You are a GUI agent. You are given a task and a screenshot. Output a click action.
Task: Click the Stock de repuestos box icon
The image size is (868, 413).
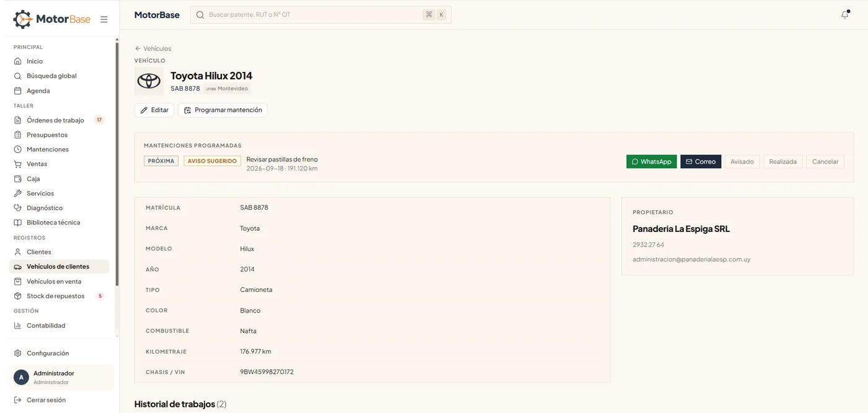18,296
